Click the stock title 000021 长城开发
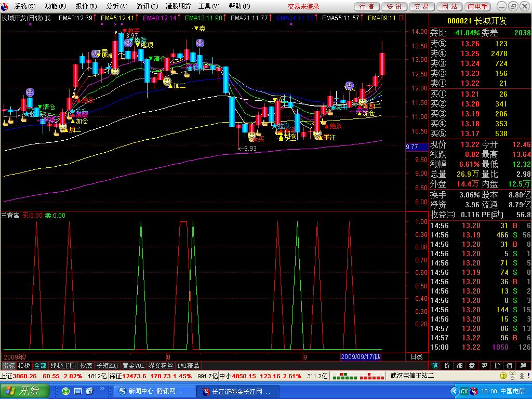Viewport: 532px width, 399px height. tap(477, 21)
